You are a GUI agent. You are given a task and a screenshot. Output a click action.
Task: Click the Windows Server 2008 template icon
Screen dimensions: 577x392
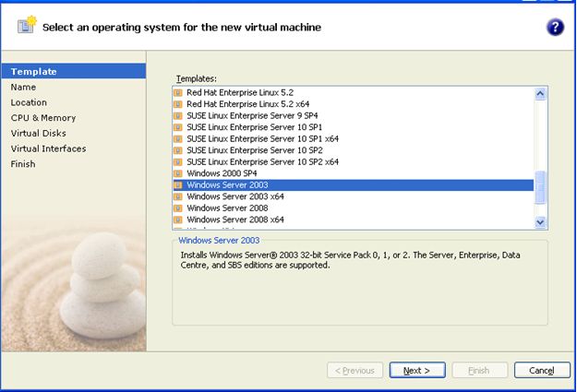[179, 208]
